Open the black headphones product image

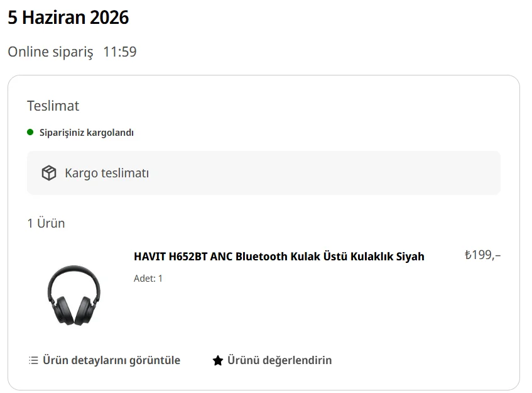[74, 295]
